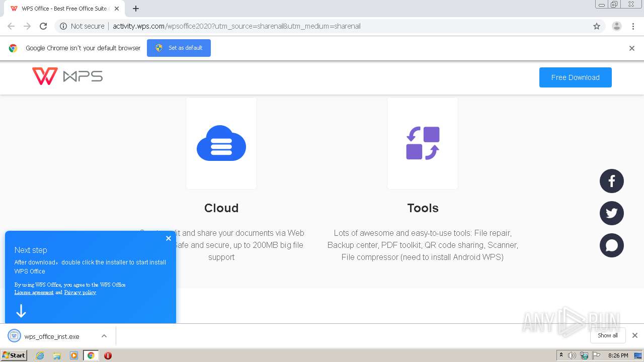Screen dimensions: 644x362
Task: Open the License agreement link
Action: (x=34, y=292)
